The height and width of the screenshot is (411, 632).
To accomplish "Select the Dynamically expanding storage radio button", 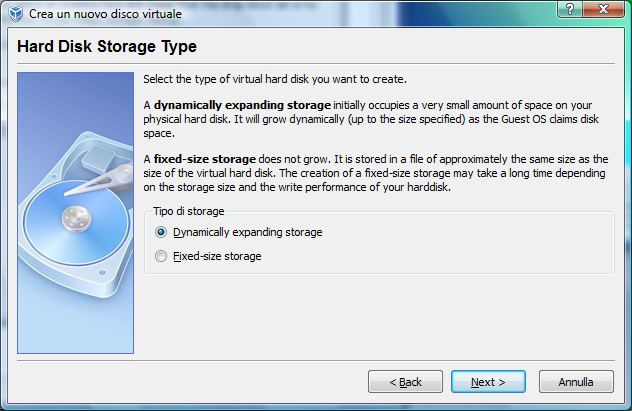I will pos(161,232).
